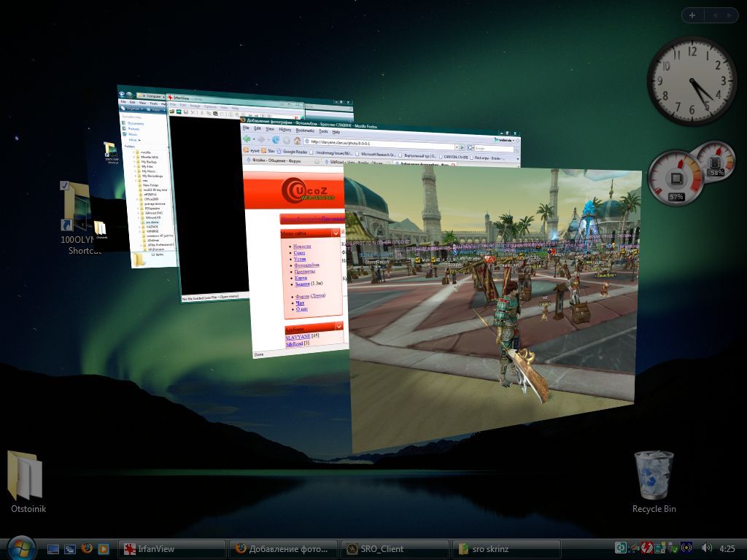The width and height of the screenshot is (747, 560).
Task: Click the taskbar clock showing 4:25
Action: pyautogui.click(x=727, y=548)
